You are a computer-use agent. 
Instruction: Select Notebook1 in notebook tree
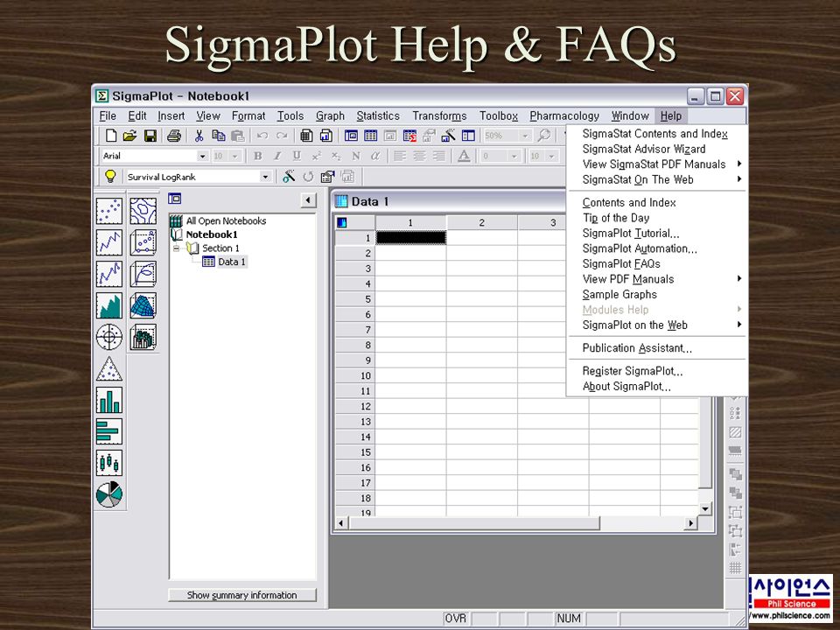212,234
